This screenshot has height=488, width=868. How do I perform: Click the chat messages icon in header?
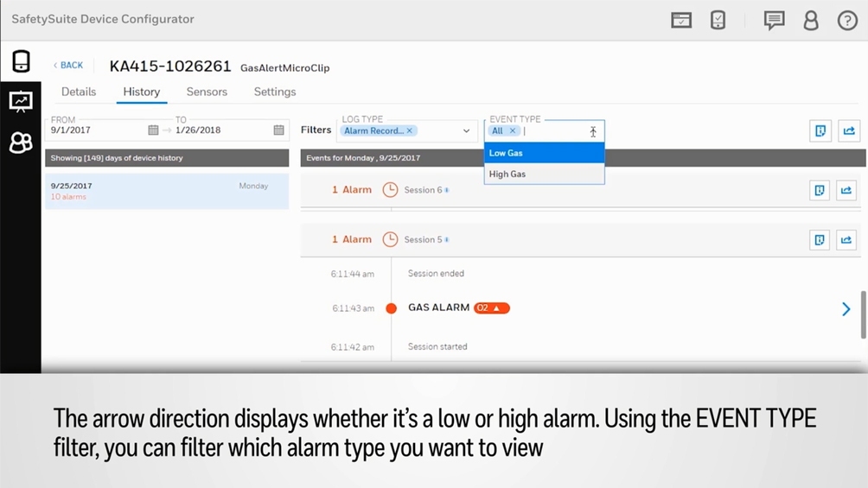(774, 20)
